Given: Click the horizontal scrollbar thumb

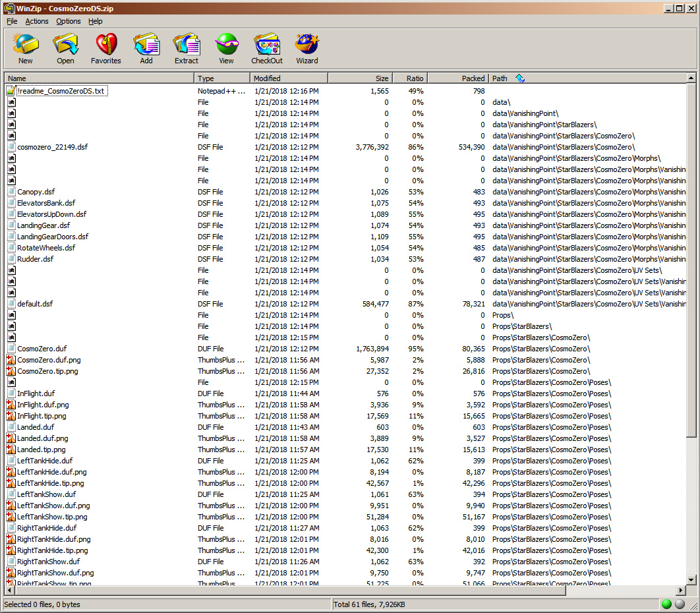Looking at the screenshot, I should point(290,590).
